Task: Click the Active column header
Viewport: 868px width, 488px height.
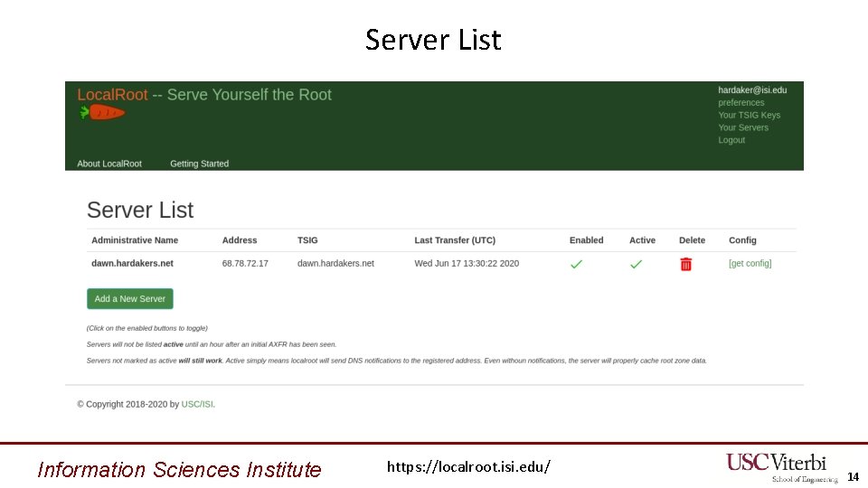Action: pyautogui.click(x=642, y=240)
